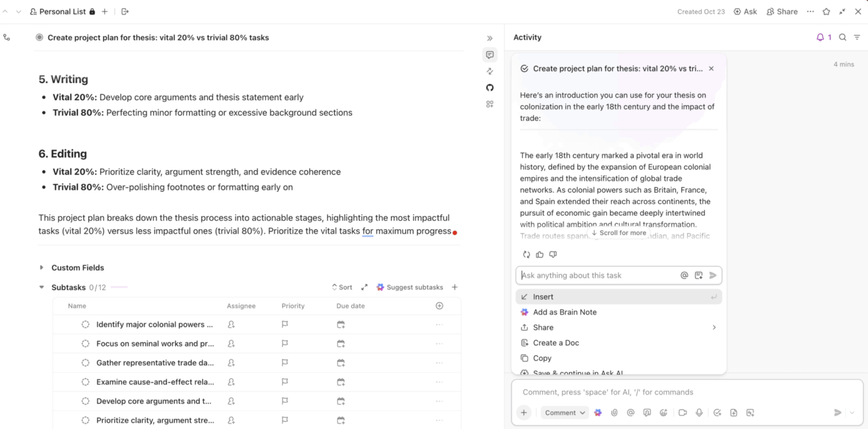Viewport: 868px width, 429px height.
Task: Click the thumbs down icon on AI response
Action: click(553, 254)
